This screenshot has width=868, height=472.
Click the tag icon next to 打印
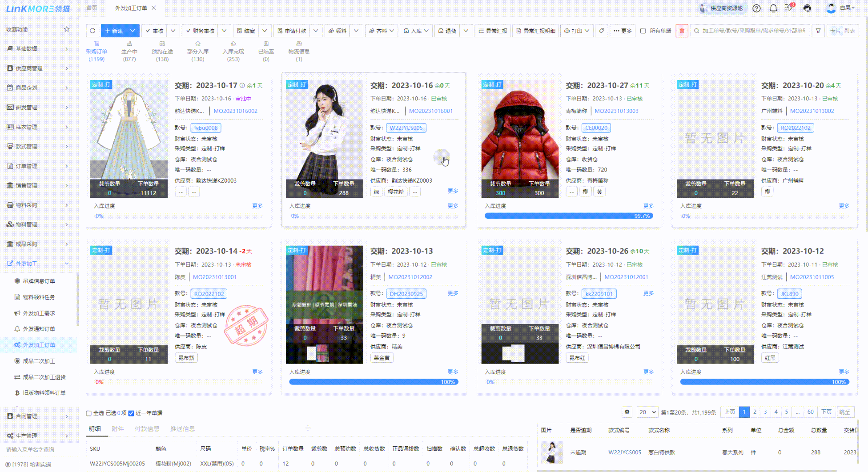pyautogui.click(x=601, y=31)
